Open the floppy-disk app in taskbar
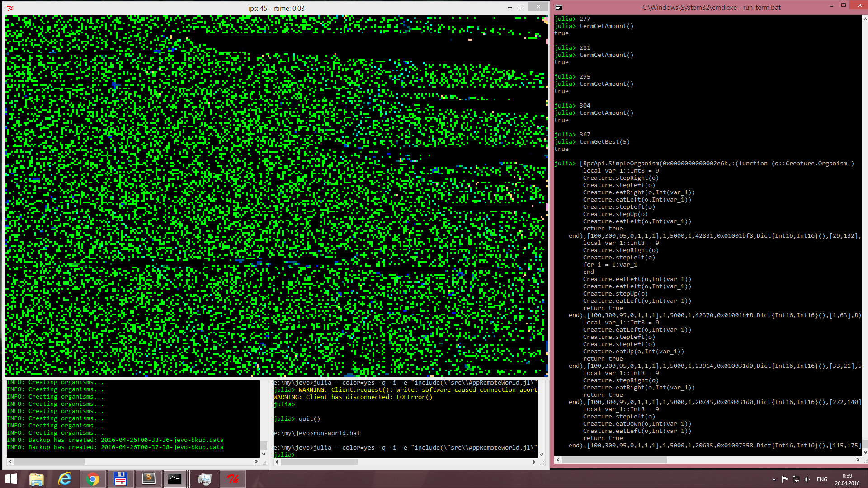868x488 pixels. click(120, 479)
